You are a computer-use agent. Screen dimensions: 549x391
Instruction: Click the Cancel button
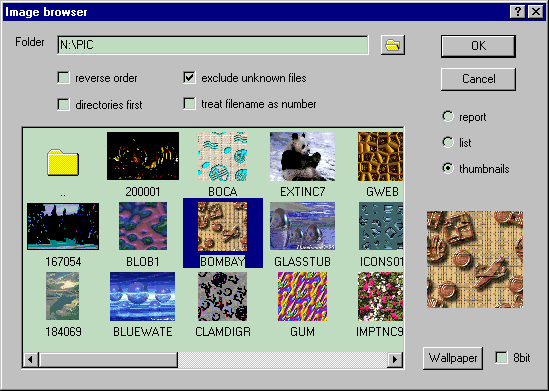click(478, 79)
